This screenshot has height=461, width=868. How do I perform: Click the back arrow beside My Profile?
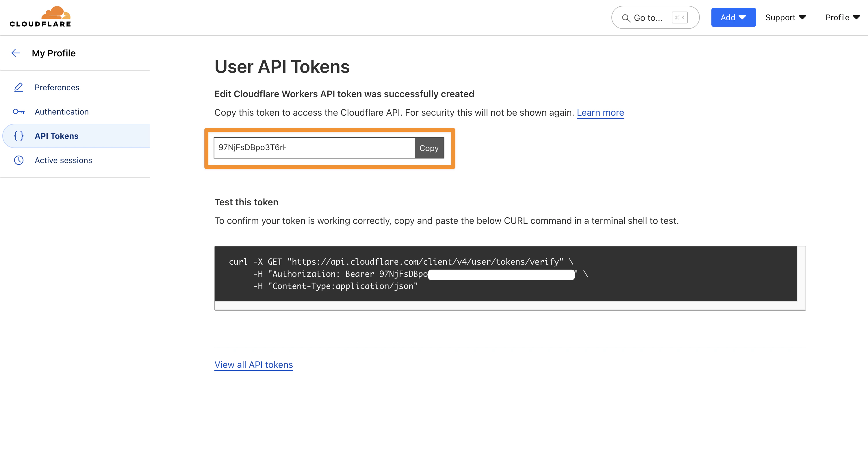pyautogui.click(x=16, y=53)
